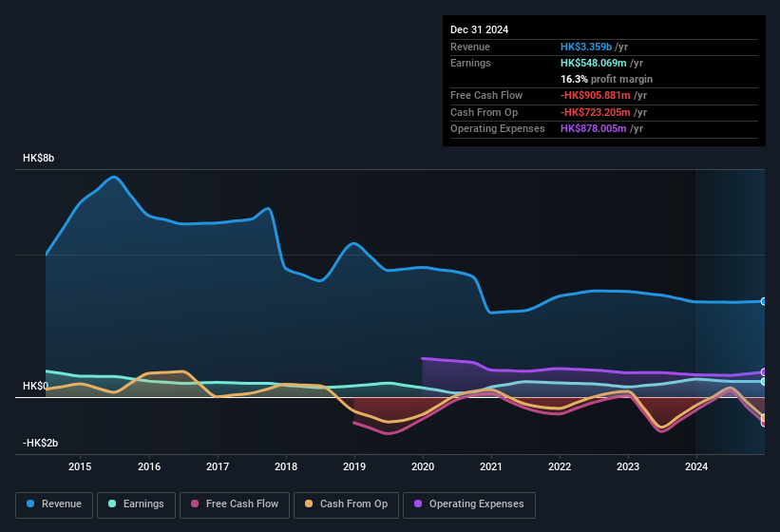Click the orange Cash From Op endpoint marker

764,417
